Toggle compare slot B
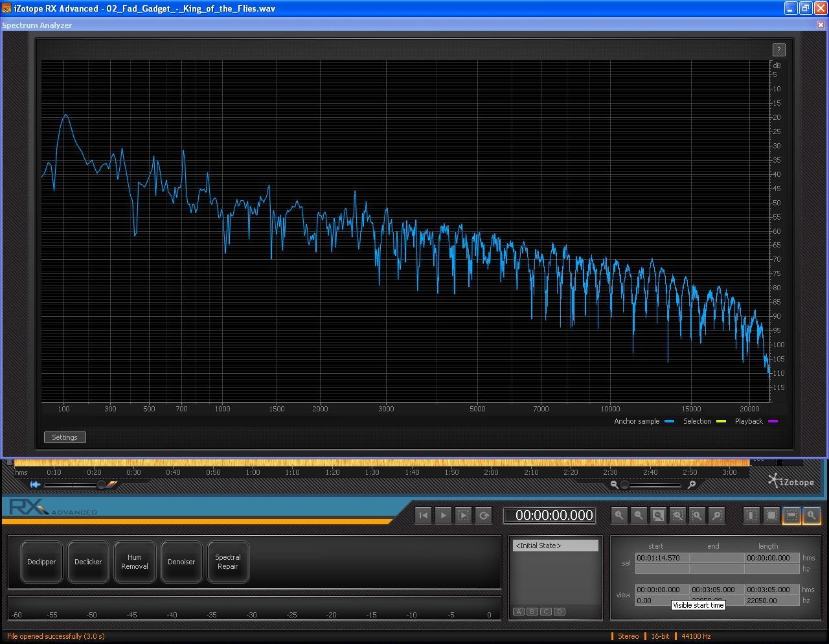 [x=532, y=612]
